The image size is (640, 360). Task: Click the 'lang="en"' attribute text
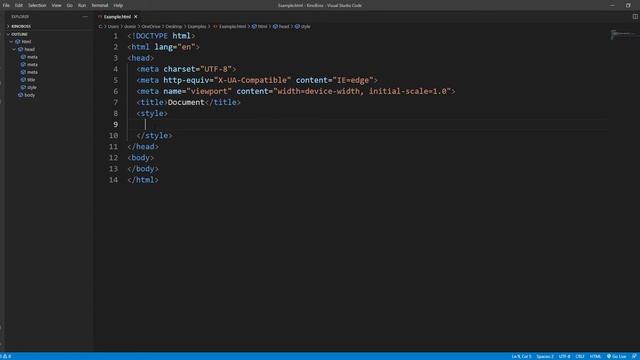(175, 47)
